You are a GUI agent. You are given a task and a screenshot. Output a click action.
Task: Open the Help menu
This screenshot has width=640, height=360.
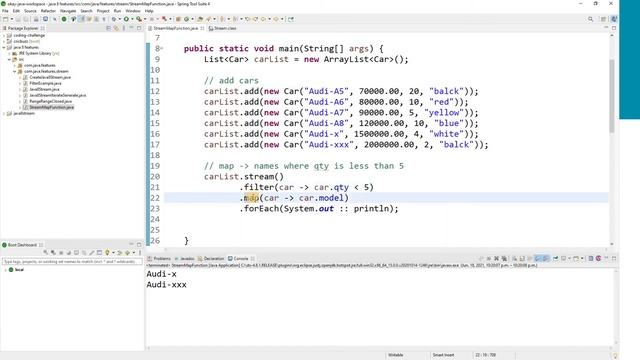149,11
